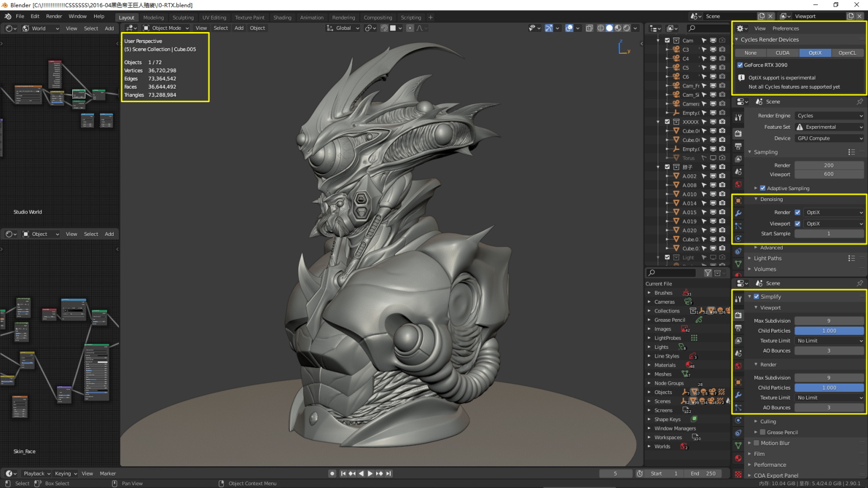Open the File menu
Image resolution: width=868 pixels, height=488 pixels.
coord(20,16)
